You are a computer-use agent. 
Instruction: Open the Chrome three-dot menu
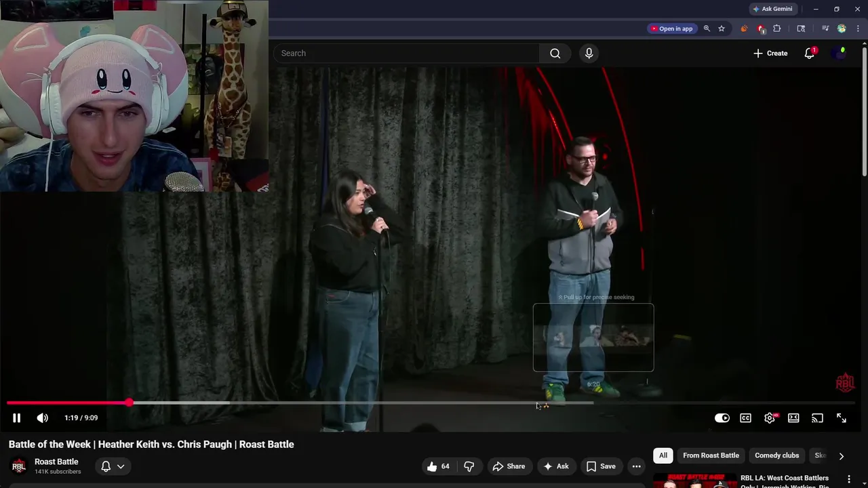point(858,28)
